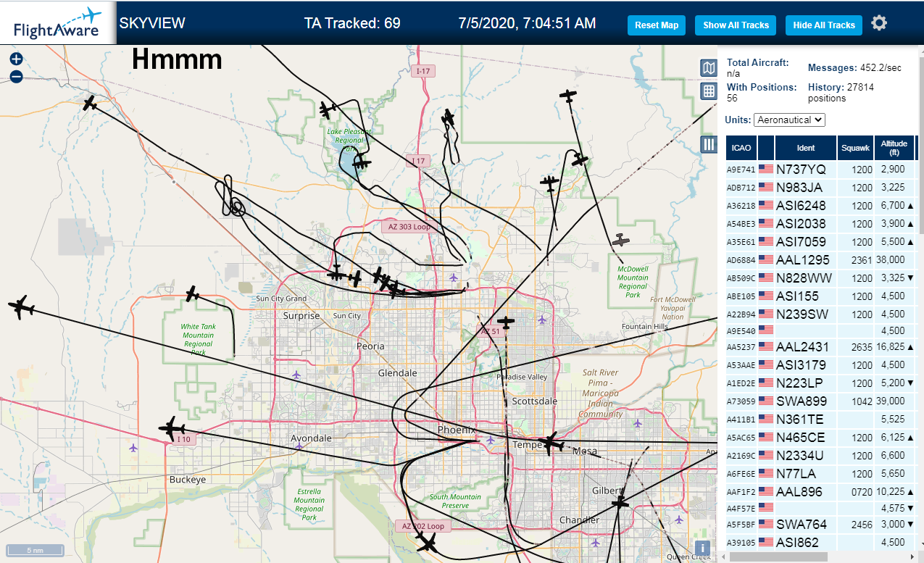This screenshot has width=924, height=563.
Task: Click the jet icon near AZ 202 Loop
Action: tap(427, 542)
